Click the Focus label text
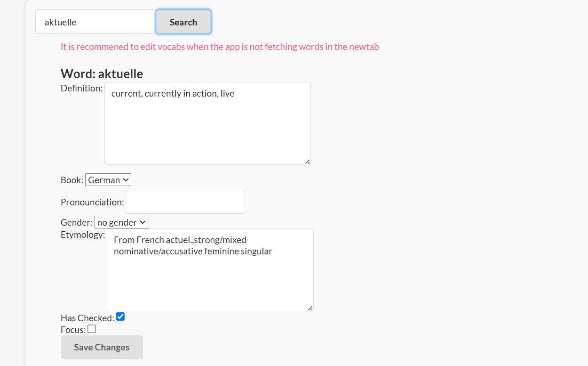The height and width of the screenshot is (366, 588). (x=73, y=330)
